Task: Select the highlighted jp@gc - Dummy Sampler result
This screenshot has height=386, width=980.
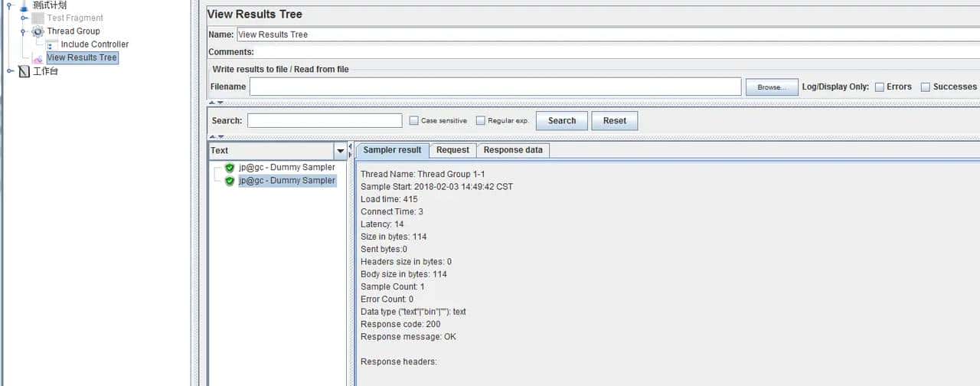Action: point(287,181)
